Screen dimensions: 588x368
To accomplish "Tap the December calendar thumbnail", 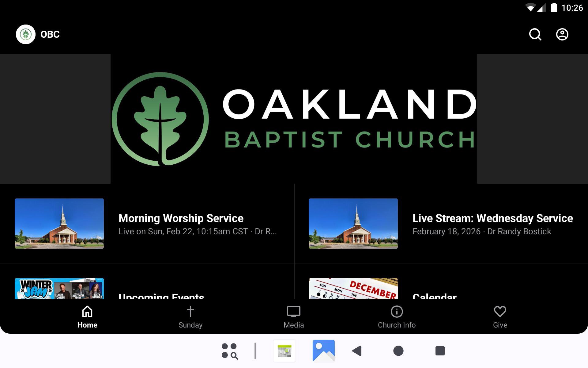I will point(353,289).
